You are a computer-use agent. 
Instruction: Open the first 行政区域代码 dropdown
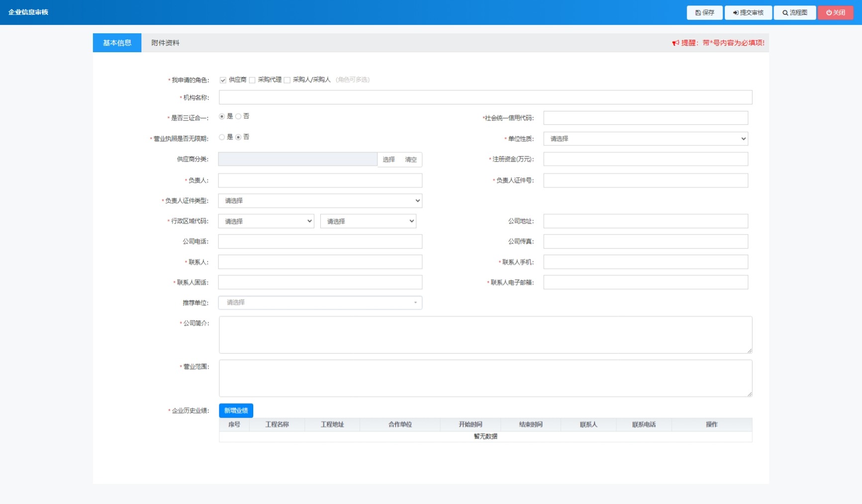click(x=266, y=221)
